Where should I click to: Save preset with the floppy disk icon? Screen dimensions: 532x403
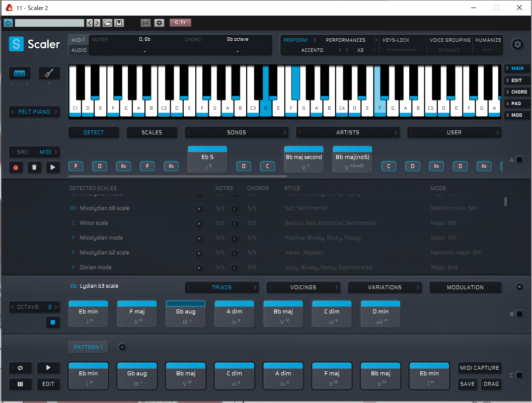pyautogui.click(x=119, y=23)
